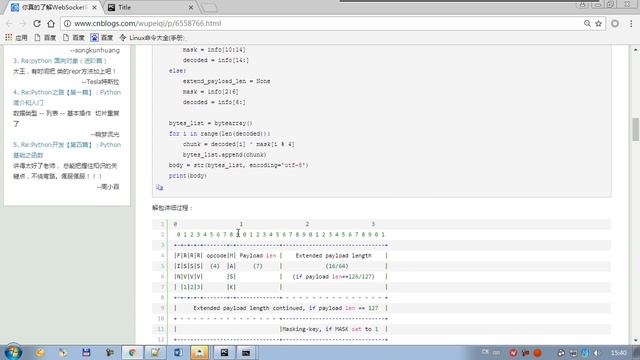Open sidebar link 5. Re:Python开发【第四篇】
Screen dimensions: 640x360
[67, 150]
